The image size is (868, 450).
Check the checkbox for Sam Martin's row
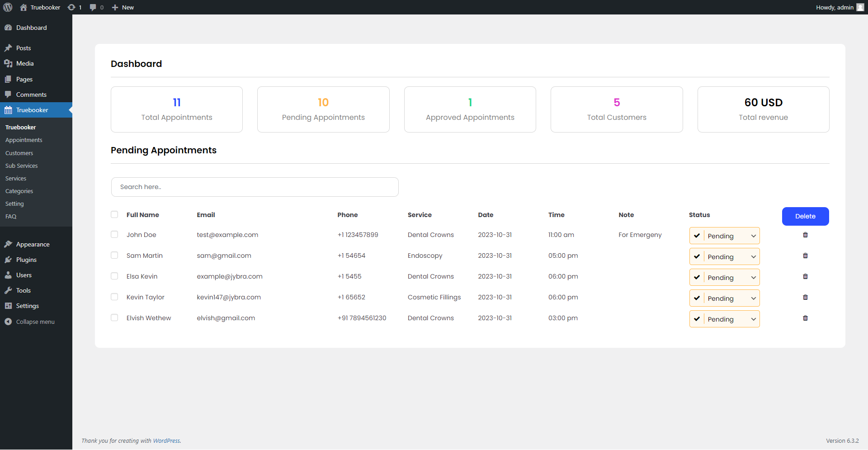(114, 255)
